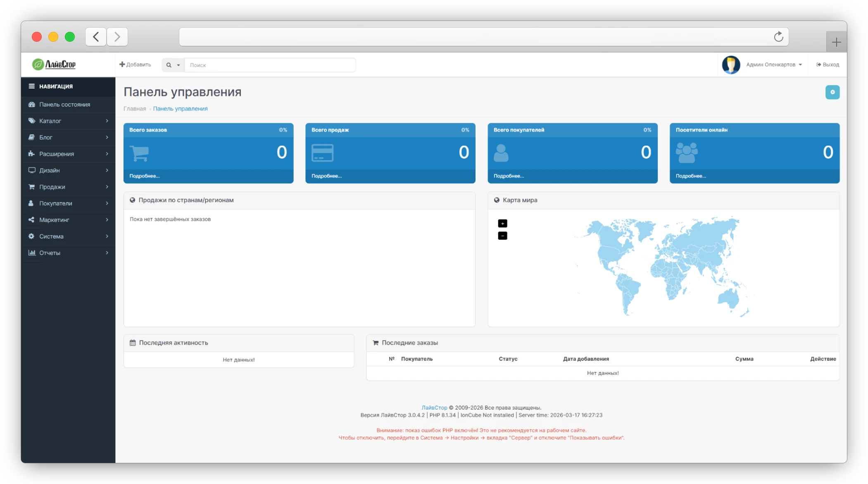Open a new browser tab
The height and width of the screenshot is (484, 868).
pos(836,42)
